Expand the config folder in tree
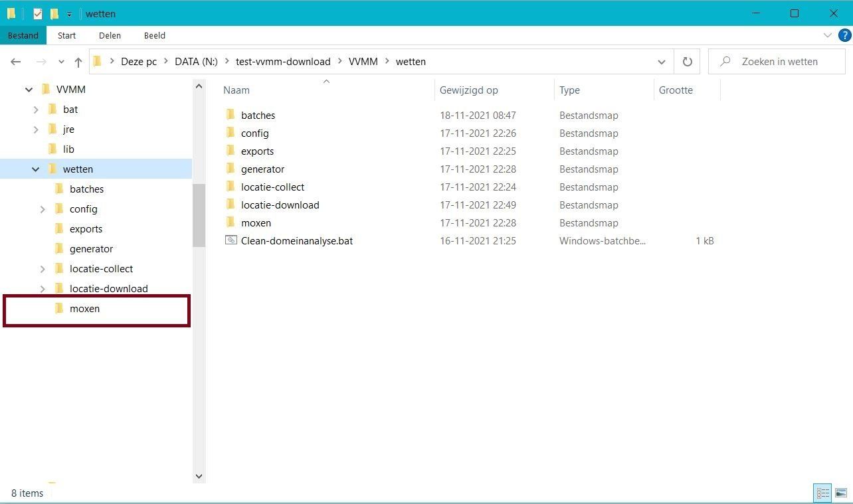This screenshot has width=853, height=504. 43,209
